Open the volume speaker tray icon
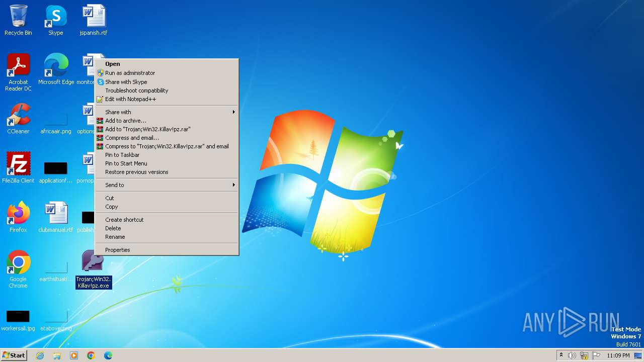This screenshot has height=362, width=644. click(572, 355)
